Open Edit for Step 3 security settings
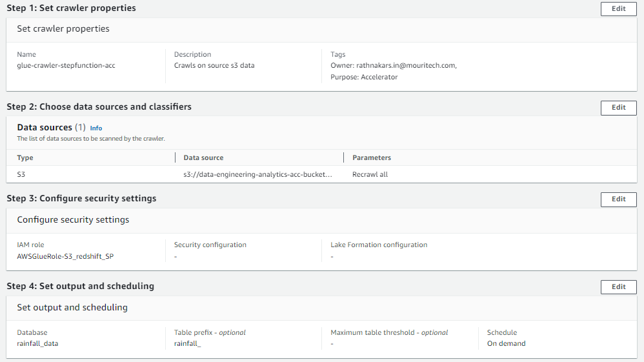Image resolution: width=644 pixels, height=362 pixels. [618, 199]
